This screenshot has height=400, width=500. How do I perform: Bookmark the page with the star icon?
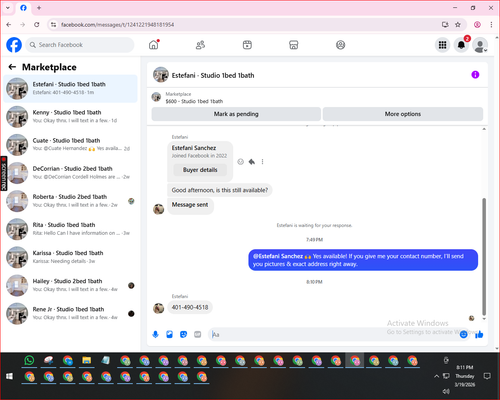[458, 25]
